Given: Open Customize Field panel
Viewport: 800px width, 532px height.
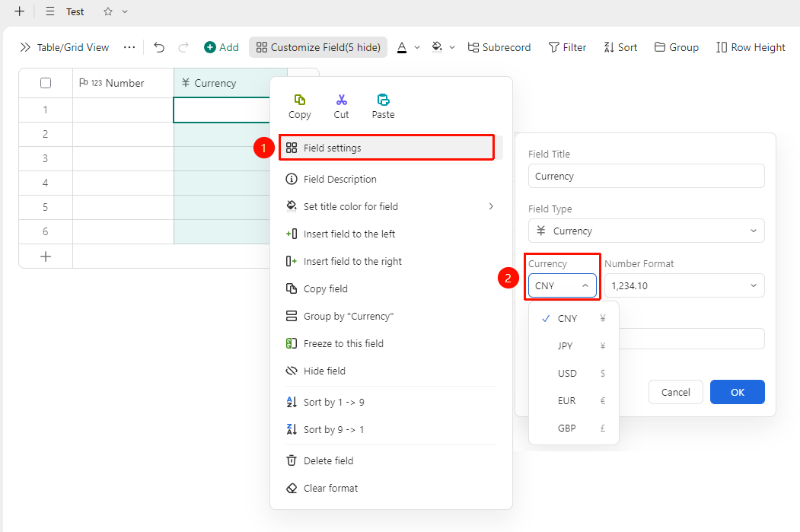Looking at the screenshot, I should click(318, 47).
